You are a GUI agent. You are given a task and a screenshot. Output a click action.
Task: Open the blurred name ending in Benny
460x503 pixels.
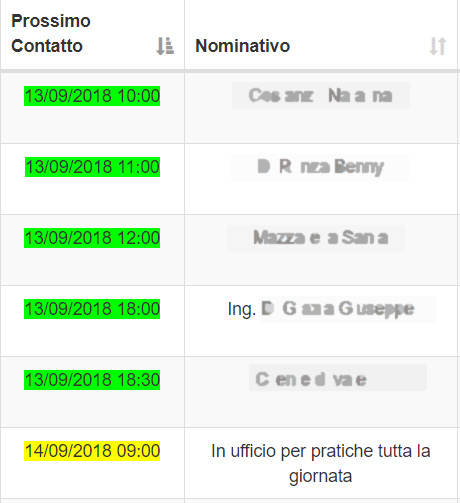320,167
